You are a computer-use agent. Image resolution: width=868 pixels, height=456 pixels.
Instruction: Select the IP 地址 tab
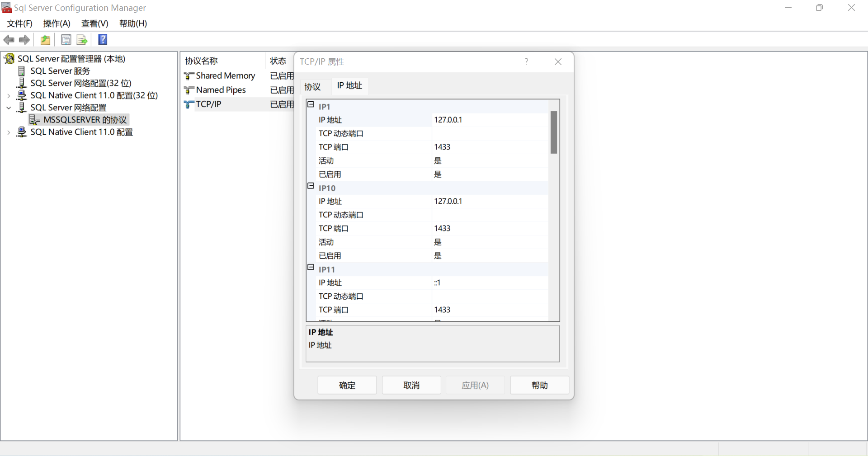click(x=349, y=85)
